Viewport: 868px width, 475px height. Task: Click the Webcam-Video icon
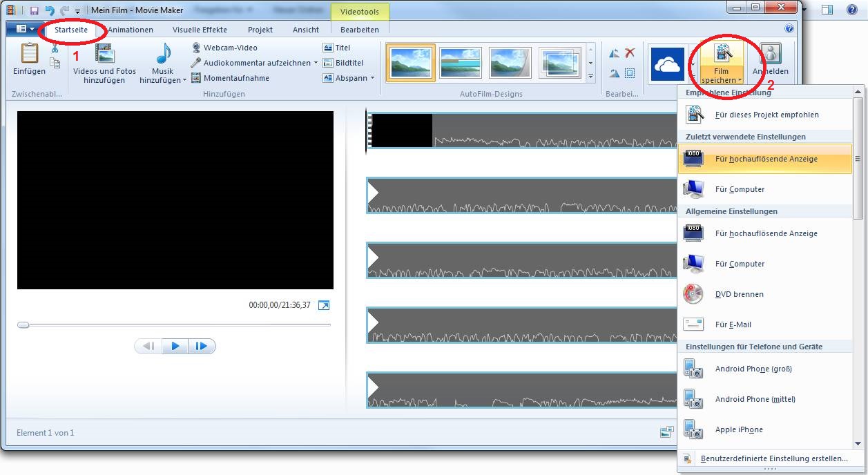click(197, 48)
